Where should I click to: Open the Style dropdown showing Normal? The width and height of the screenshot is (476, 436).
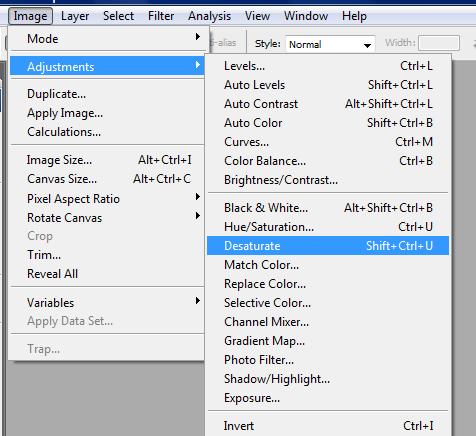330,44
